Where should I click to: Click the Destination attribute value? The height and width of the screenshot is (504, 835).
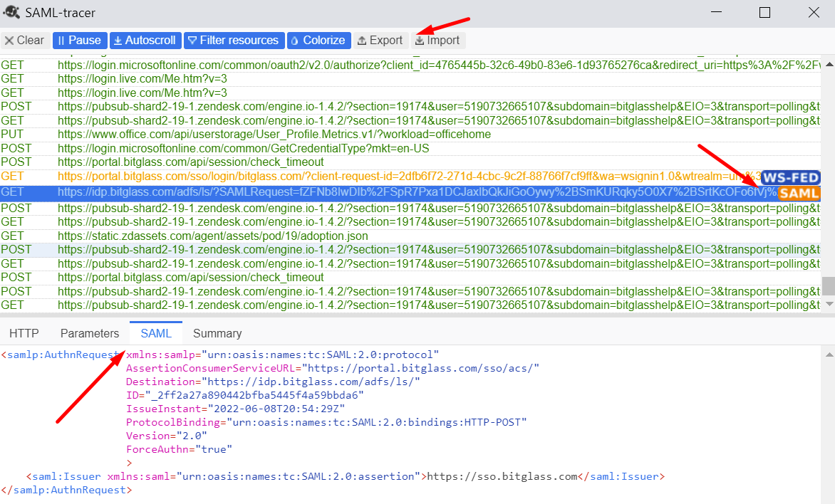311,382
